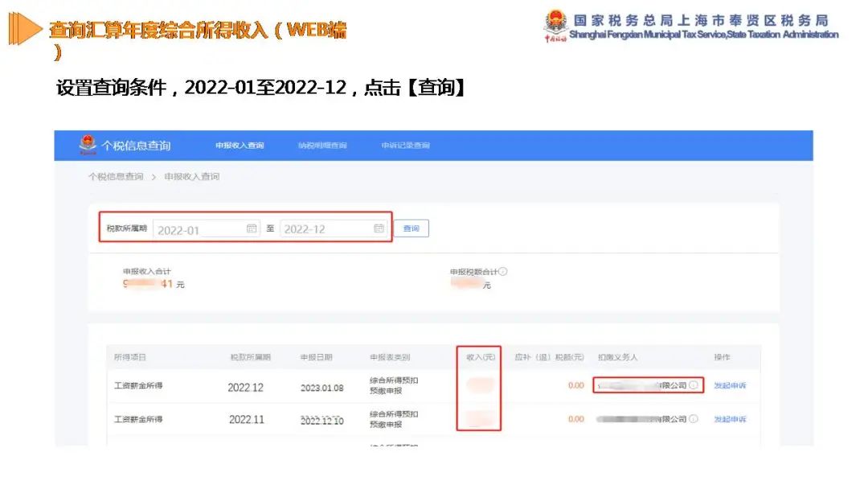Click the 操作 column header

[722, 357]
